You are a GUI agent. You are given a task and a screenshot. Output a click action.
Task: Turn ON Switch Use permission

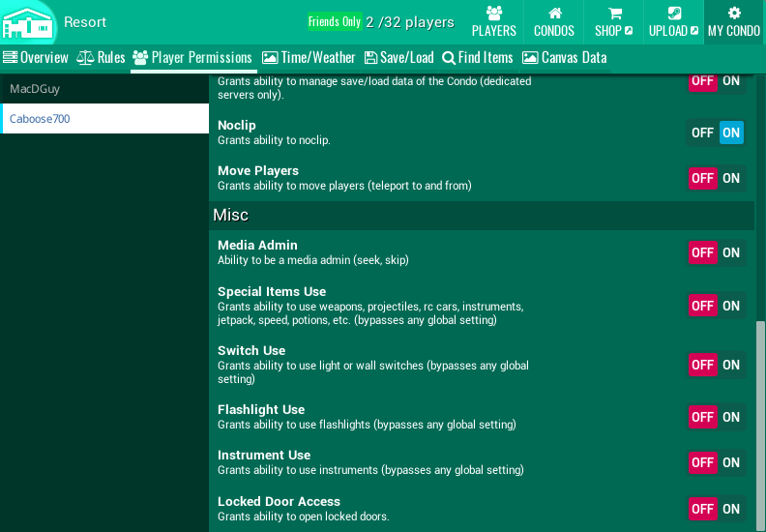[731, 365]
